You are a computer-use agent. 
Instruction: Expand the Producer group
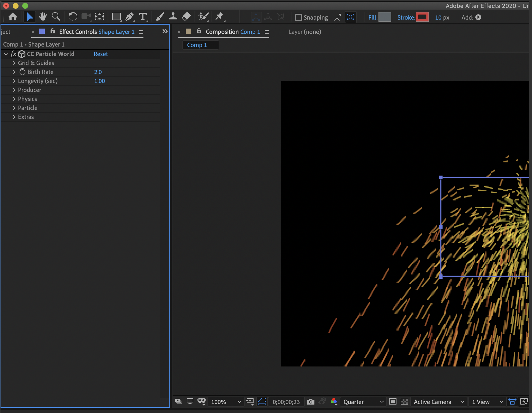pos(14,90)
